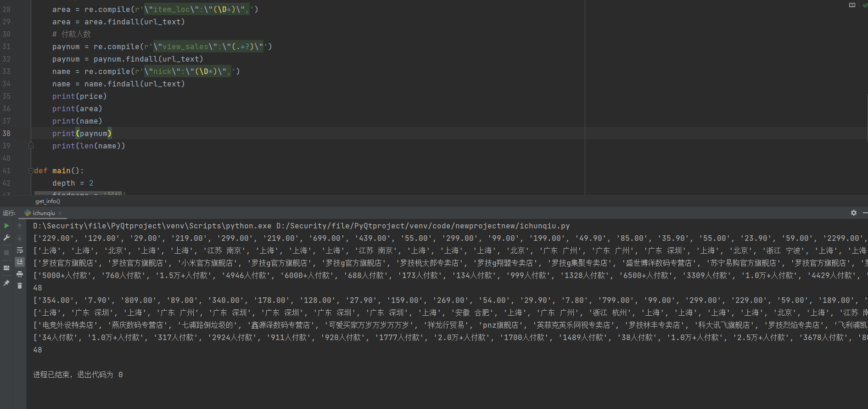This screenshot has height=409, width=868.
Task: Click the python.exe command path line
Action: pyautogui.click(x=301, y=226)
